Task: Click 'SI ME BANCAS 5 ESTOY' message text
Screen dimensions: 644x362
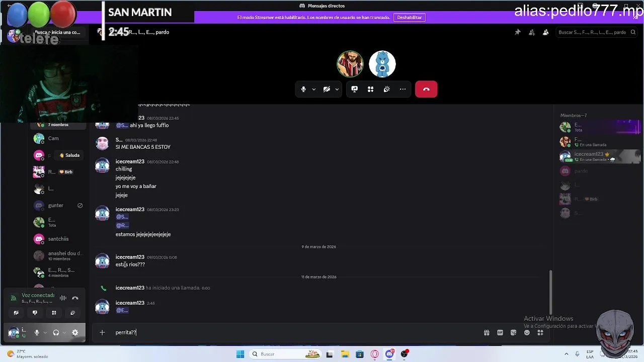Action: pos(143,147)
